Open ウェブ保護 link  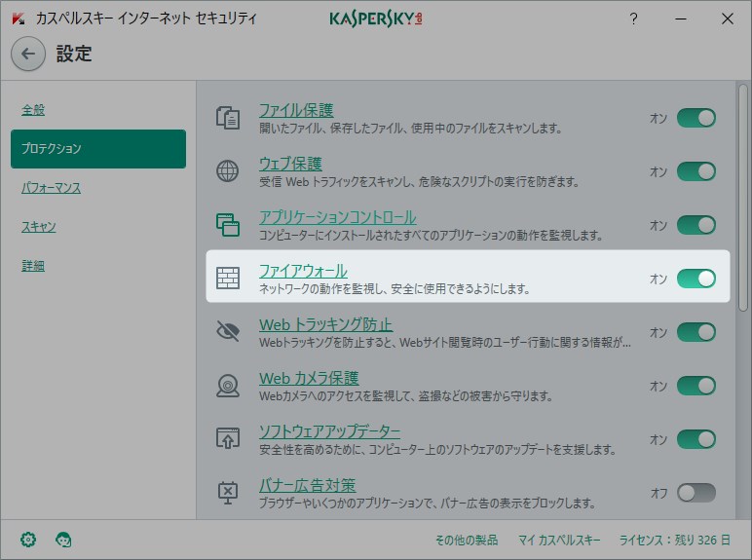click(290, 164)
